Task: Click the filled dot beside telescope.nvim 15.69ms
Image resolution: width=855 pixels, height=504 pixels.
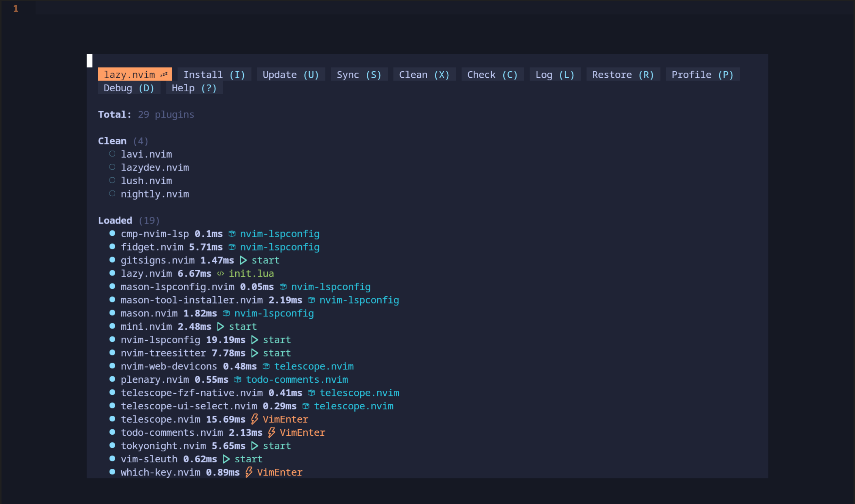Action: click(112, 419)
